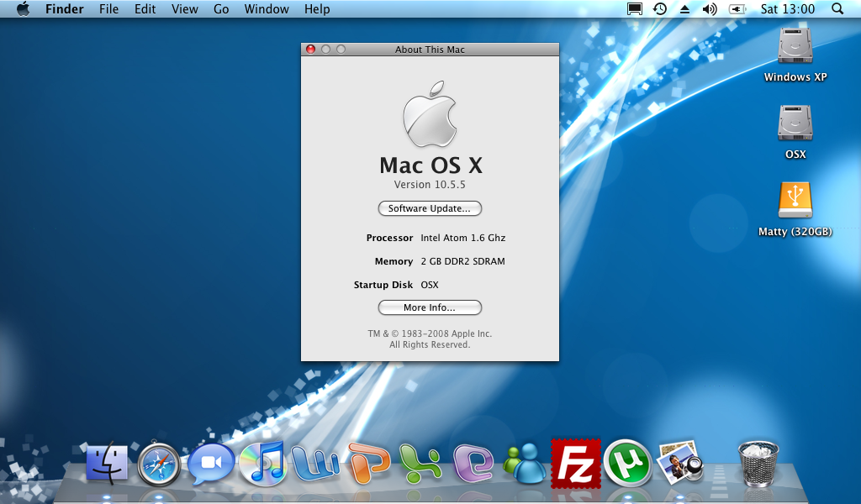Open FileZilla from the dock
This screenshot has height=504, width=861.
[x=576, y=463]
